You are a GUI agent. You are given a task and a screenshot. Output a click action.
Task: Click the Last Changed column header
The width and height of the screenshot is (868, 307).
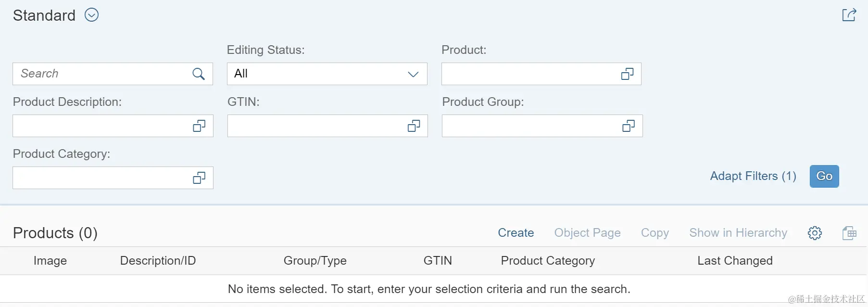point(735,261)
